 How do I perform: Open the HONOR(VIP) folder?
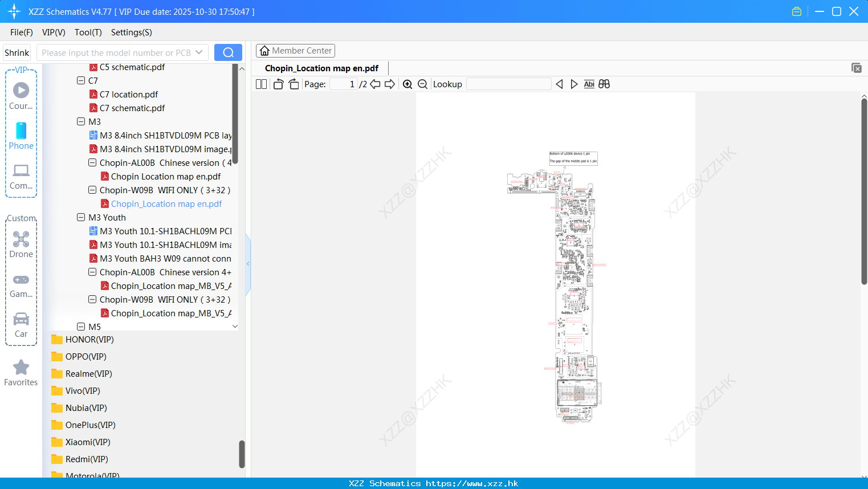pyautogui.click(x=89, y=339)
